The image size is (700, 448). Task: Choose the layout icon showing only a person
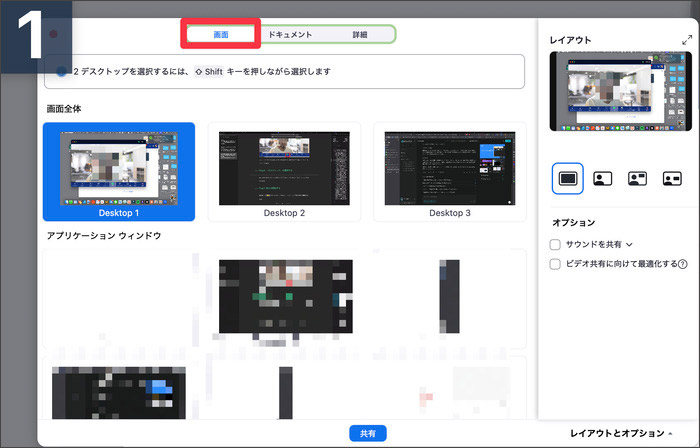coord(602,178)
